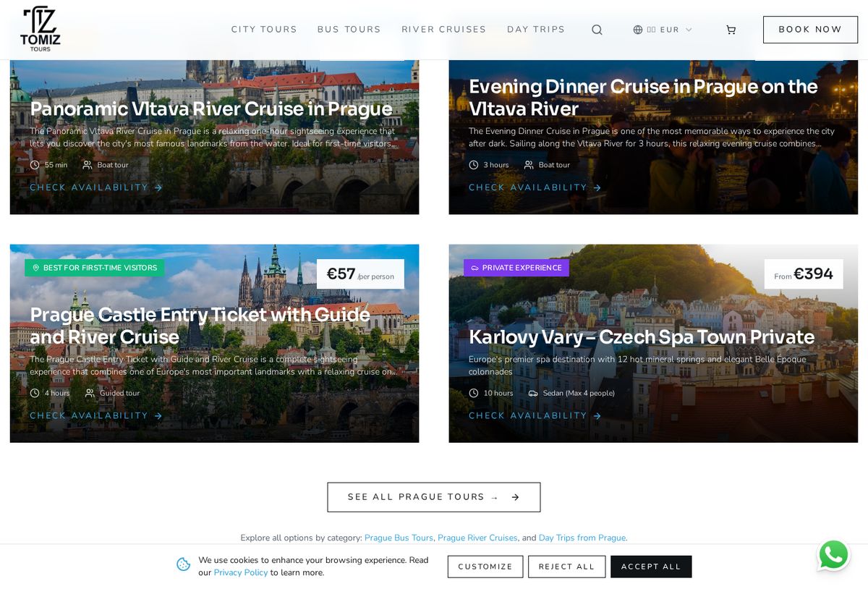Viewport: 868px width, 589px height.
Task: Check availability for Evening Dinner Cruise
Action: 535,187
